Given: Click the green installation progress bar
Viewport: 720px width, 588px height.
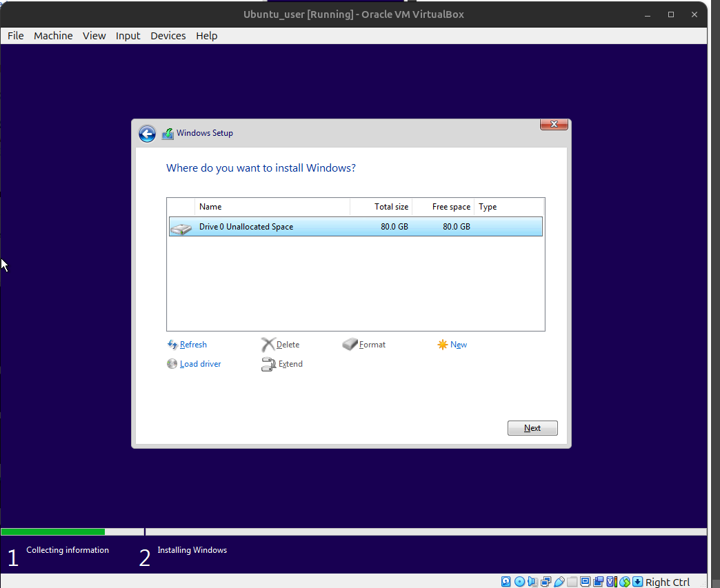Looking at the screenshot, I should pos(53,532).
